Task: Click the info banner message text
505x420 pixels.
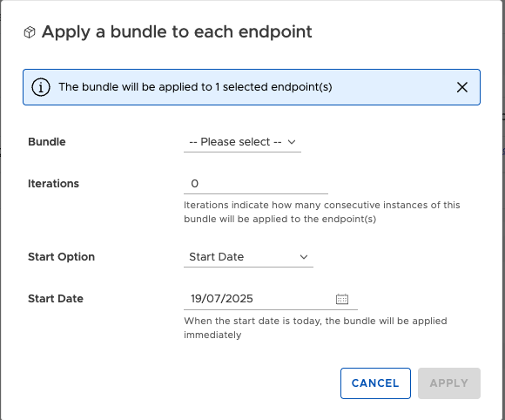Action: [x=195, y=87]
